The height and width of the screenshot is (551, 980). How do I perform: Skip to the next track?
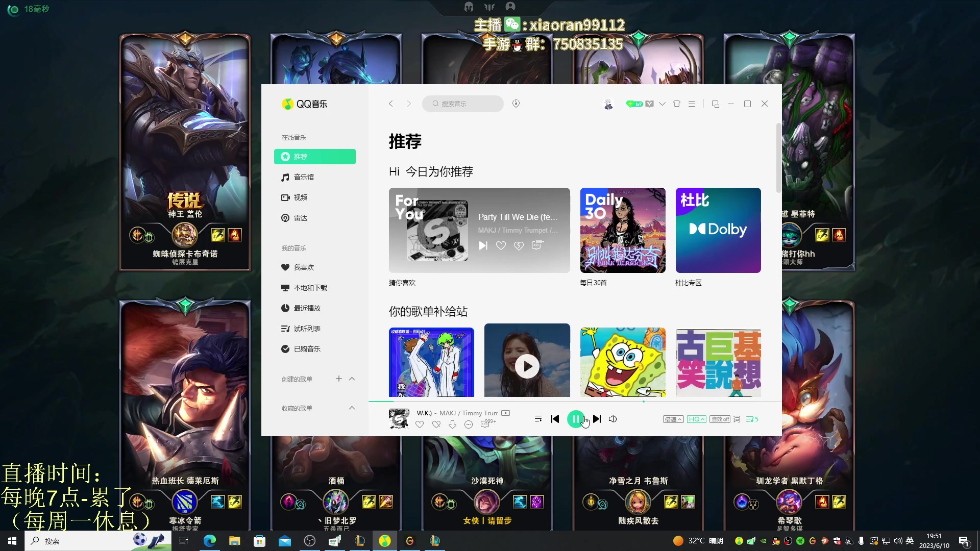point(597,419)
